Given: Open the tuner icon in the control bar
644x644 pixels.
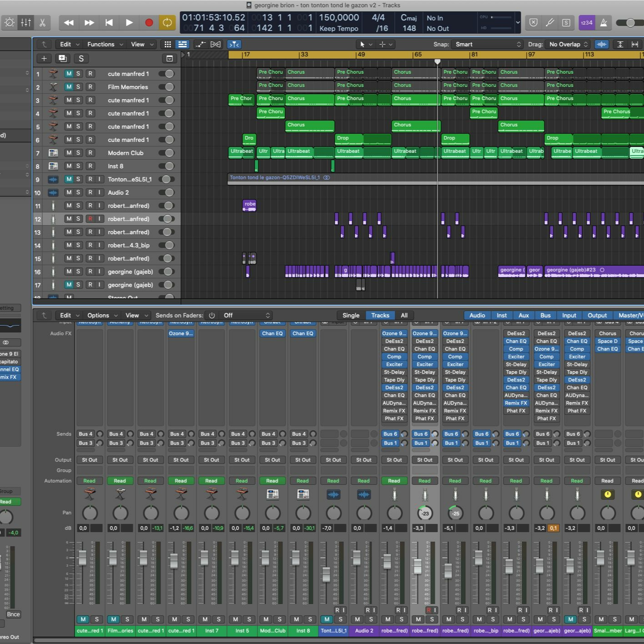Looking at the screenshot, I should [x=550, y=23].
